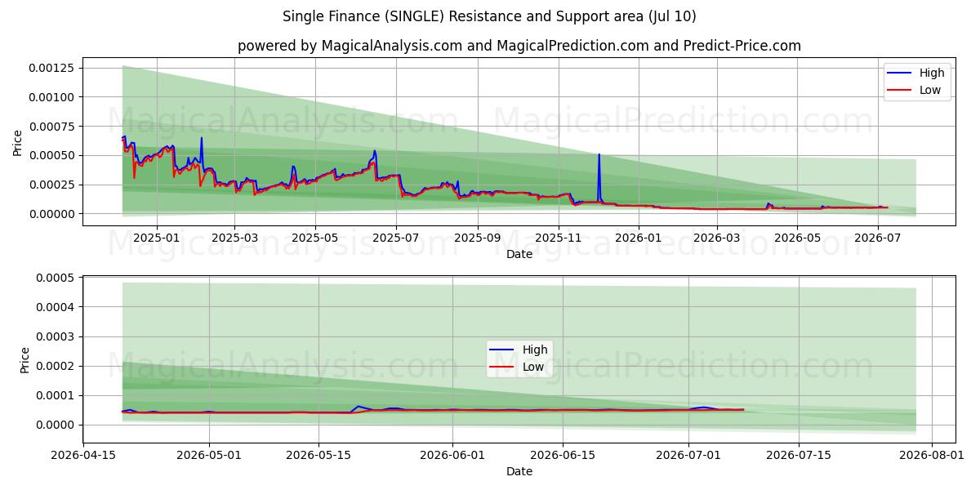Click the 2026-05 x-axis tick label

coord(798,238)
